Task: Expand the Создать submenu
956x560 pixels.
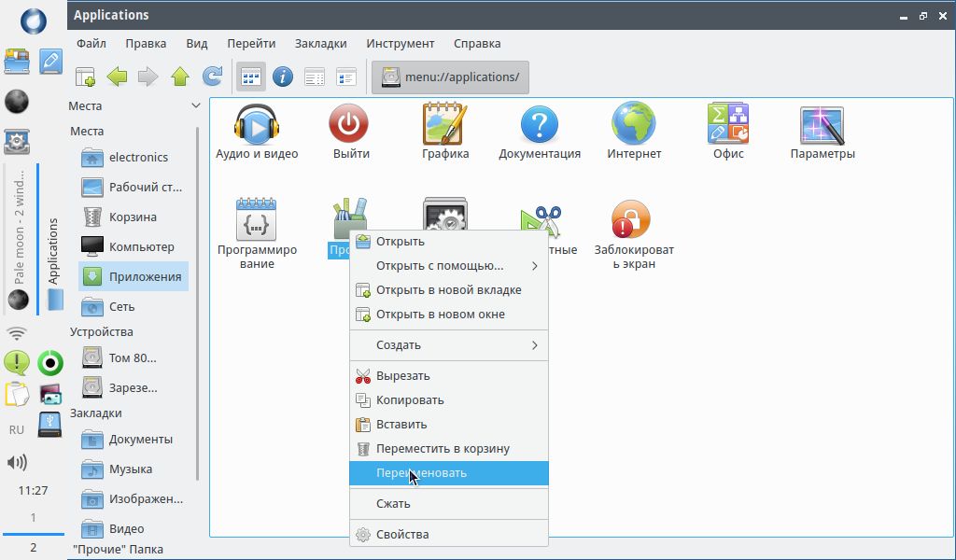Action: point(449,345)
